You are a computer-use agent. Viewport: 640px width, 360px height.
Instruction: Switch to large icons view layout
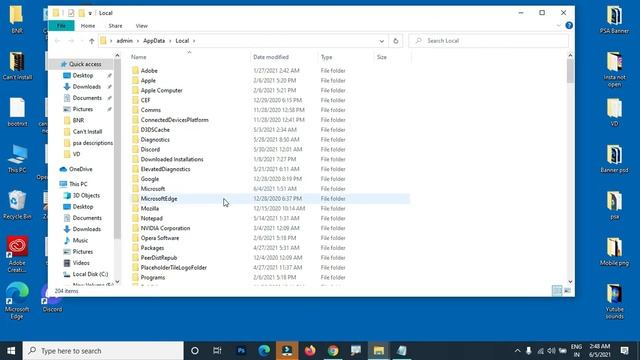coord(567,291)
